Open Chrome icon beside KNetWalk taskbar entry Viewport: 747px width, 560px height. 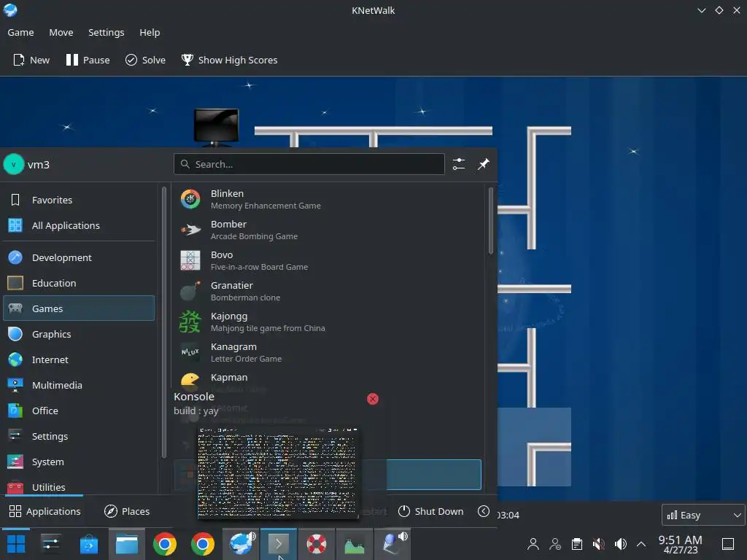point(203,544)
